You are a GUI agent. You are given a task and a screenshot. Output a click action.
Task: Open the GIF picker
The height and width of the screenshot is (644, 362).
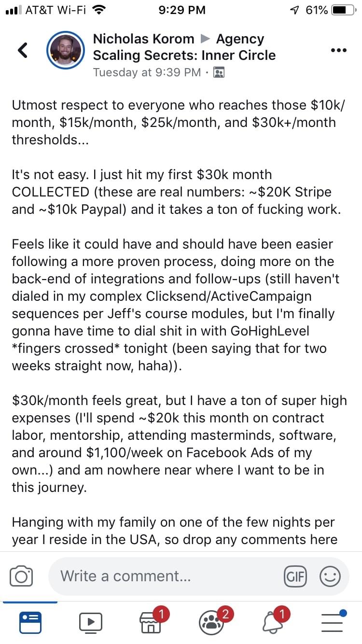pos(295,576)
